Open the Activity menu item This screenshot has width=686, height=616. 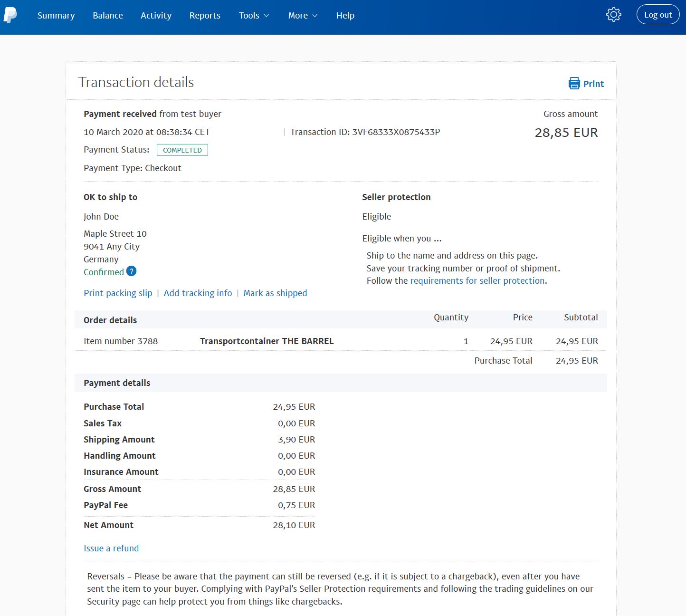point(156,16)
